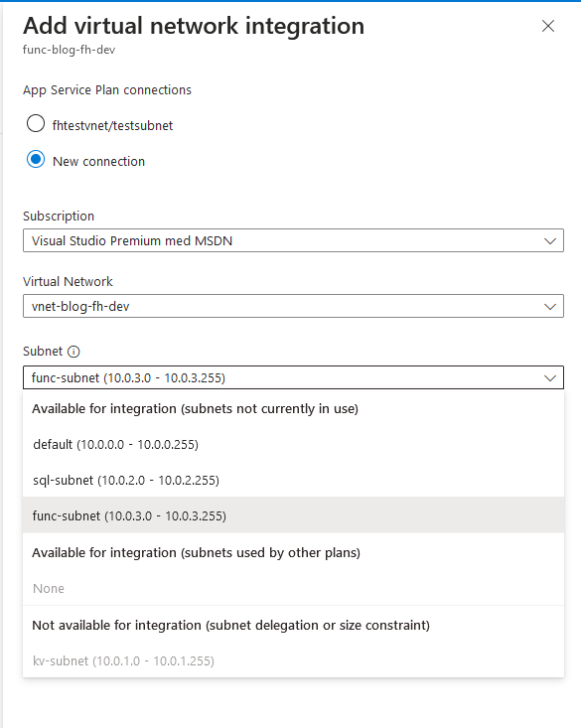This screenshot has width=581, height=728.
Task: Open the Visual Studio Premium med MSDN dropdown
Action: pos(294,240)
